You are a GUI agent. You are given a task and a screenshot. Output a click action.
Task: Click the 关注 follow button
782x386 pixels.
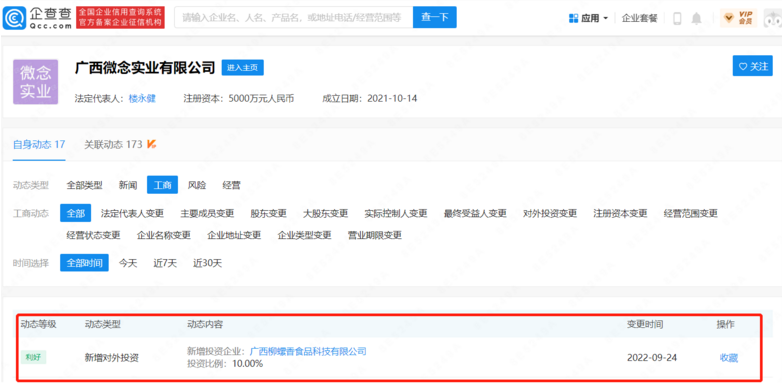coord(753,66)
